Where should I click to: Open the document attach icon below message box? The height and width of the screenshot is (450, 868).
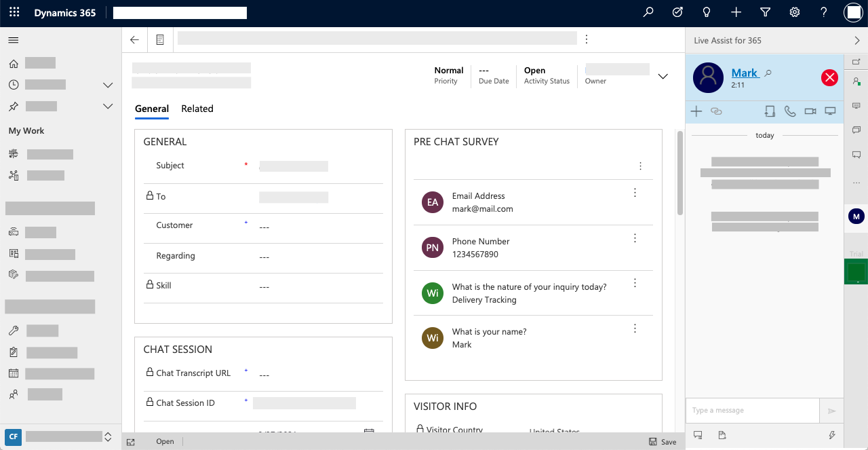[x=722, y=435]
